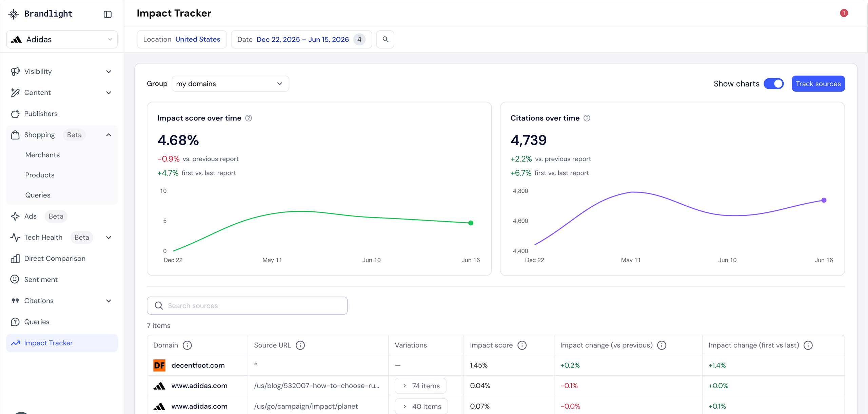This screenshot has height=414, width=868.
Task: Go to the Impact Tracker menu item
Action: coord(62,343)
